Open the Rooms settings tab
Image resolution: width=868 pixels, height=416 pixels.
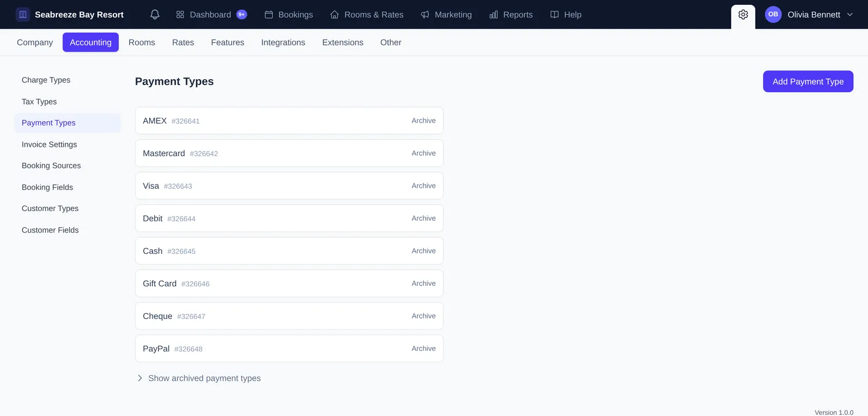point(142,42)
